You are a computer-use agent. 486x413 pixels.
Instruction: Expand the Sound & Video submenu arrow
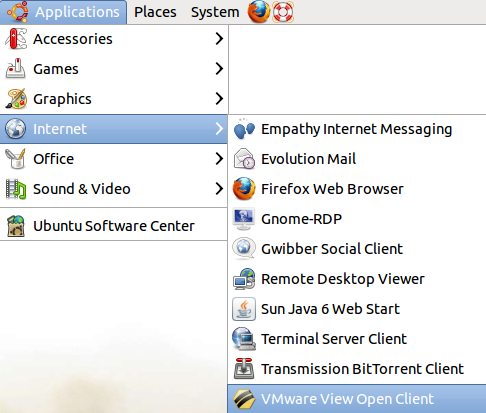(x=219, y=189)
